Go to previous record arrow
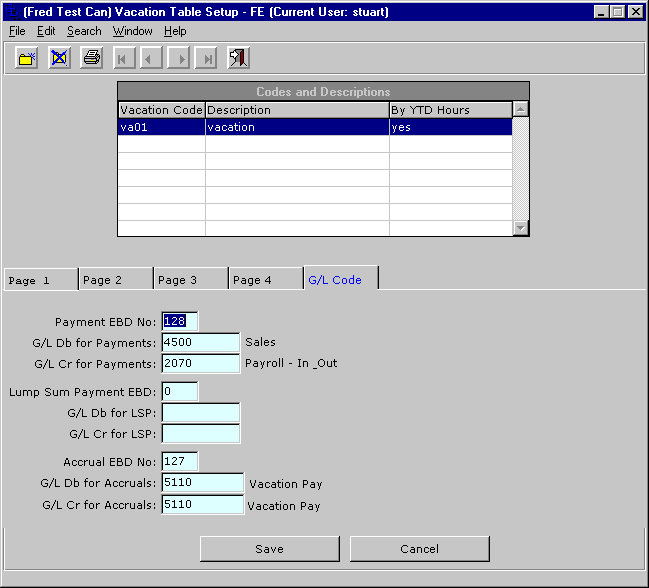Image resolution: width=649 pixels, height=588 pixels. point(151,59)
